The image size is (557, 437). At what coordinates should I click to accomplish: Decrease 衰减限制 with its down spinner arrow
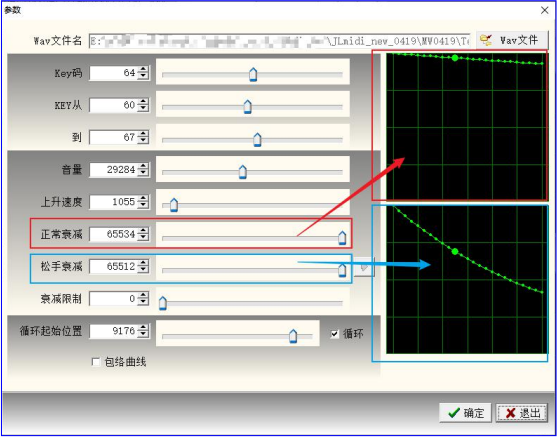tap(143, 303)
